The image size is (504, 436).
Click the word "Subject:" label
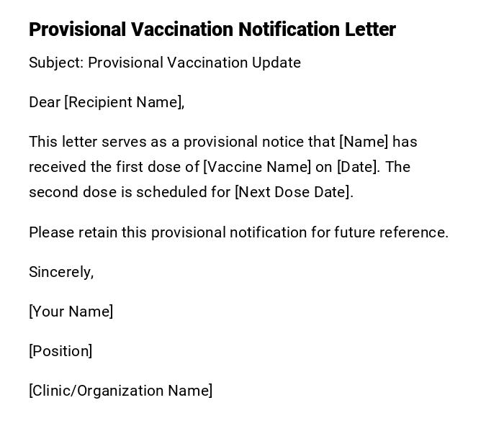[56, 63]
